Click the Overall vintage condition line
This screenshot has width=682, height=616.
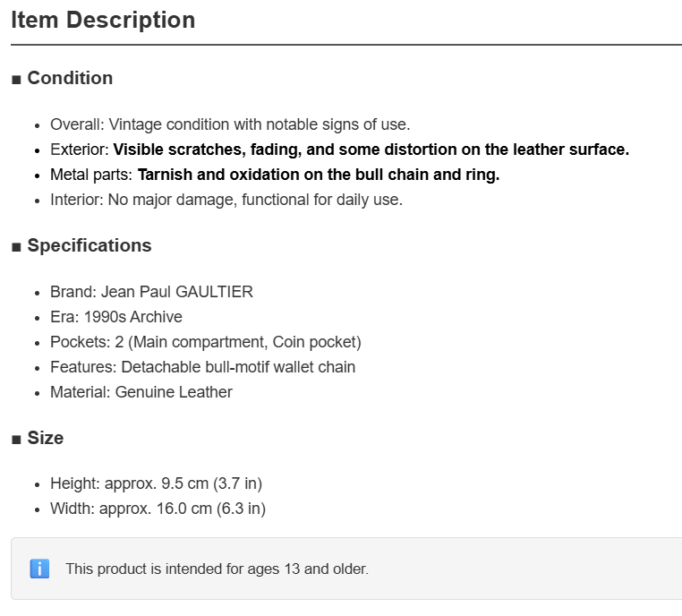pyautogui.click(x=230, y=124)
